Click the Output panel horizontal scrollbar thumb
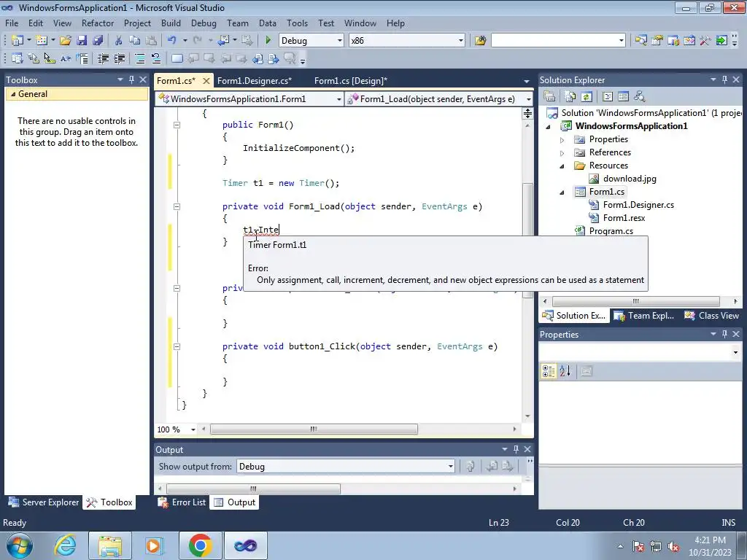Viewport: 747px width, 560px height. [253, 489]
